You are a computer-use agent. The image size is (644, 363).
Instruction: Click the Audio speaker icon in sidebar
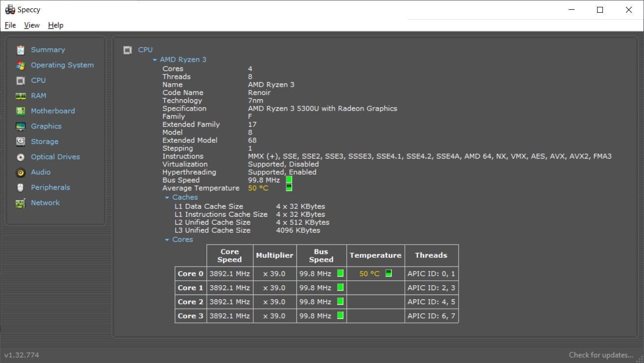point(21,172)
